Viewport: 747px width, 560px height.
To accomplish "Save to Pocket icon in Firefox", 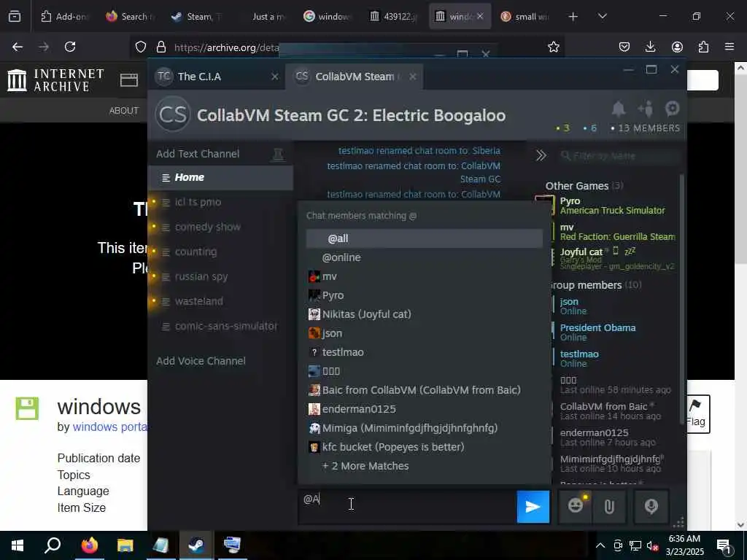I will pyautogui.click(x=624, y=47).
